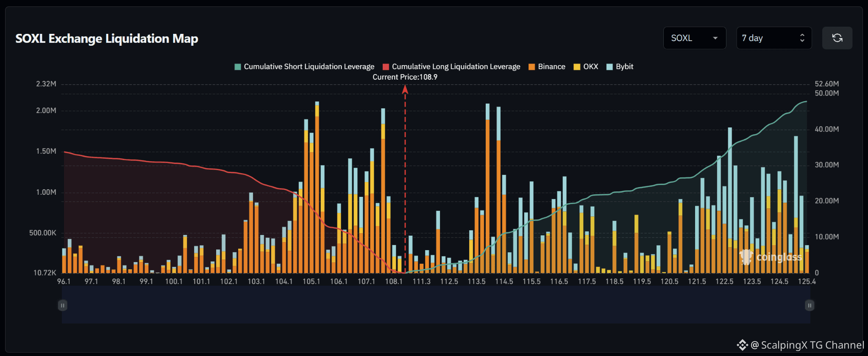
Task: Click the 105.1 price axis label
Action: 312,281
